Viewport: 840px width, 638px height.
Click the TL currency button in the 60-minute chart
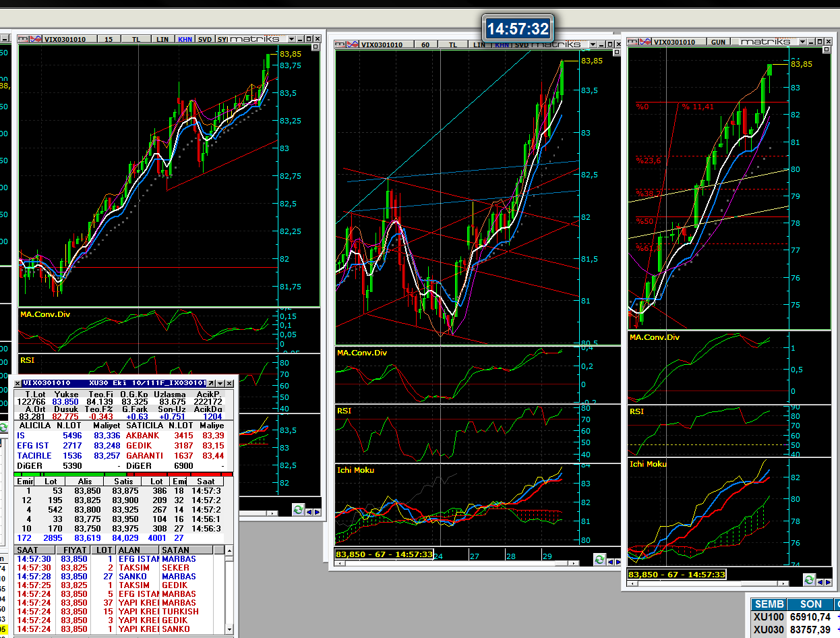(452, 45)
